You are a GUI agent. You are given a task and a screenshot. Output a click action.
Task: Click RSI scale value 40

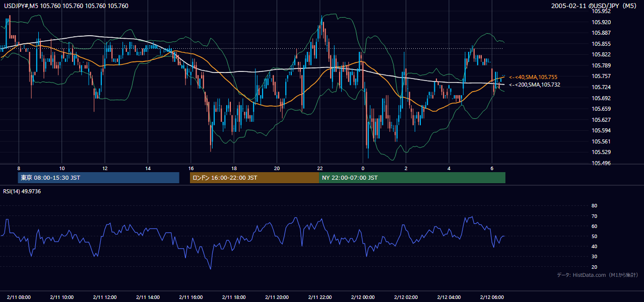click(x=595, y=246)
